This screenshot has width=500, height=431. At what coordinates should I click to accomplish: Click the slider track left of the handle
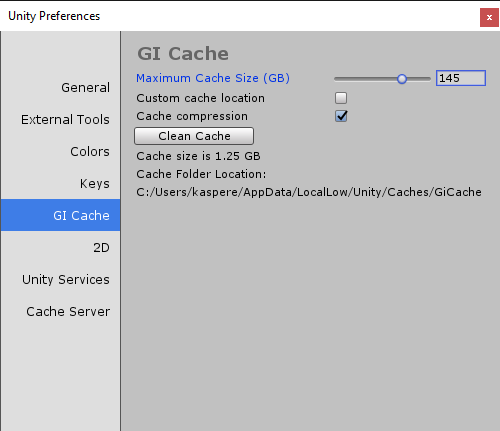pyautogui.click(x=366, y=79)
